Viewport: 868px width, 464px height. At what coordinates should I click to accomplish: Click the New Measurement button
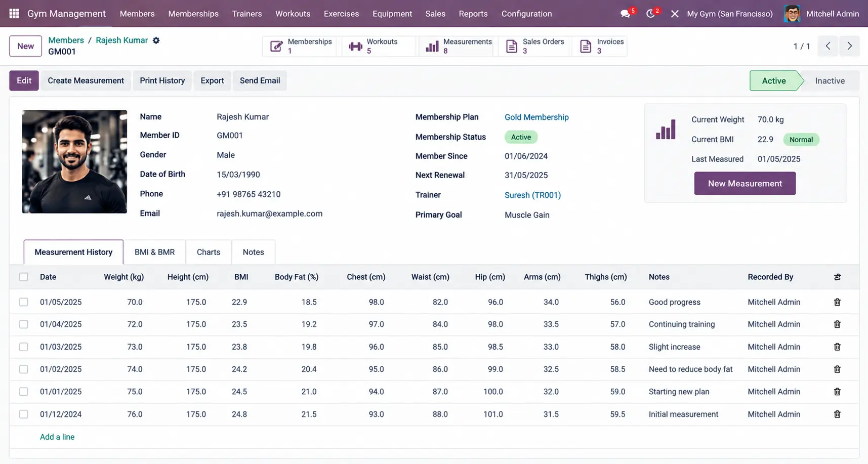pyautogui.click(x=745, y=183)
